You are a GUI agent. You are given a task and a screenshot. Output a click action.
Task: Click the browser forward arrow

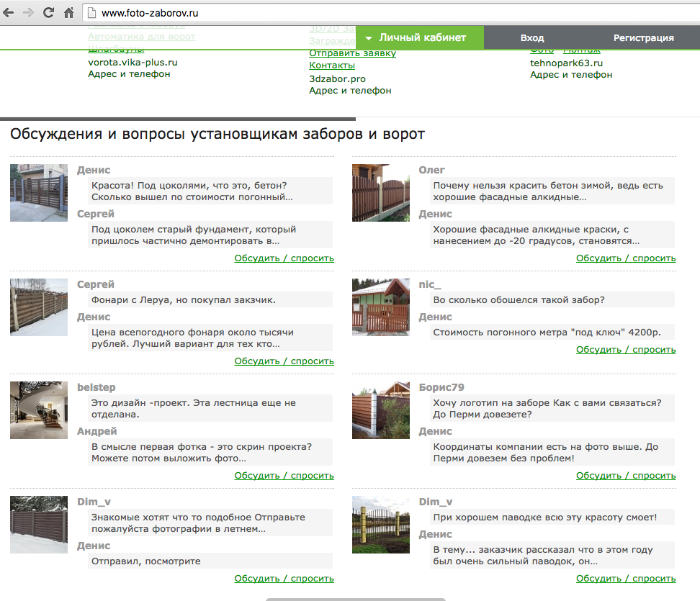(29, 13)
